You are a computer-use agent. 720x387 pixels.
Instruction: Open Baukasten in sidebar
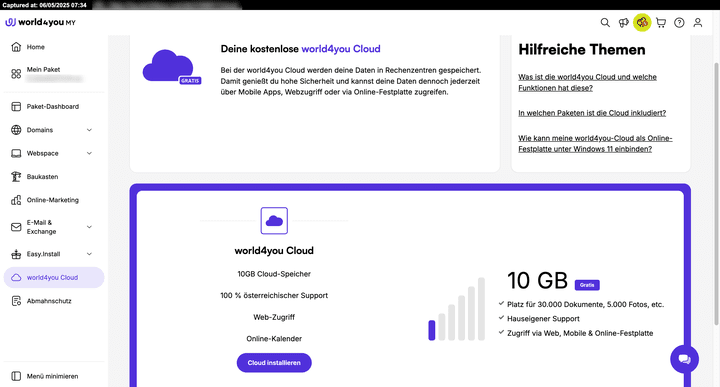tap(54, 177)
